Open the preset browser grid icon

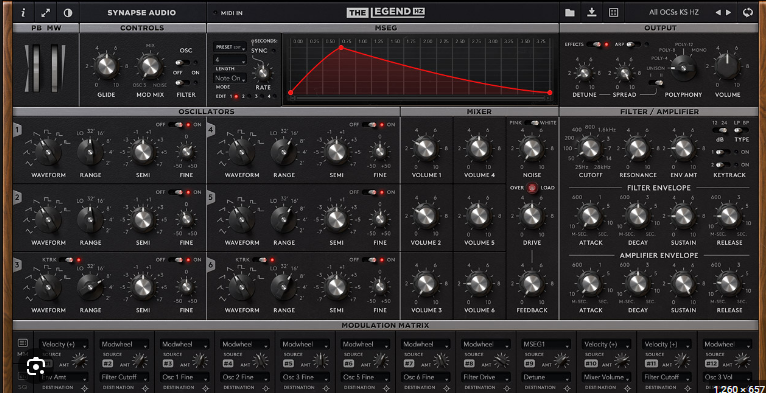coord(613,13)
